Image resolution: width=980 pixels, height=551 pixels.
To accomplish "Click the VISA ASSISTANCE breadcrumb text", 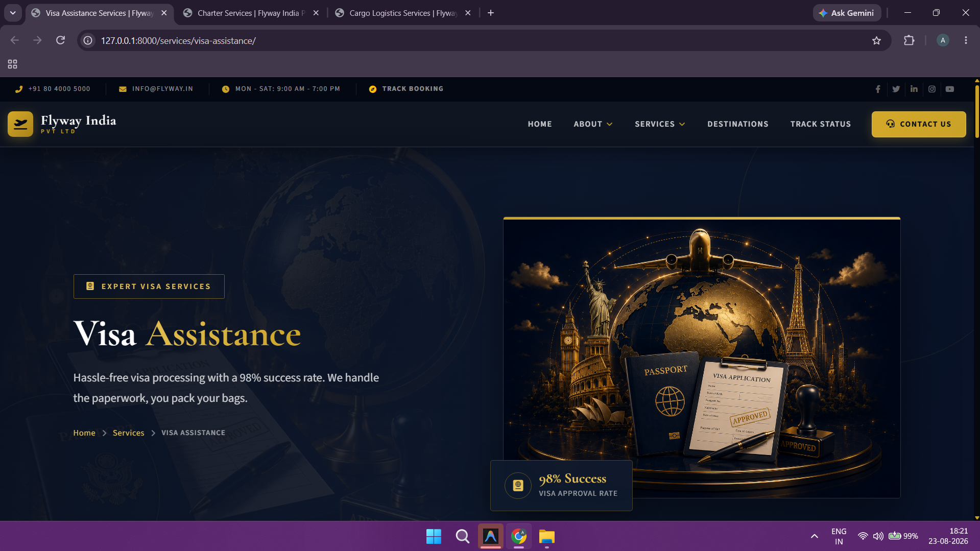I will pos(193,433).
